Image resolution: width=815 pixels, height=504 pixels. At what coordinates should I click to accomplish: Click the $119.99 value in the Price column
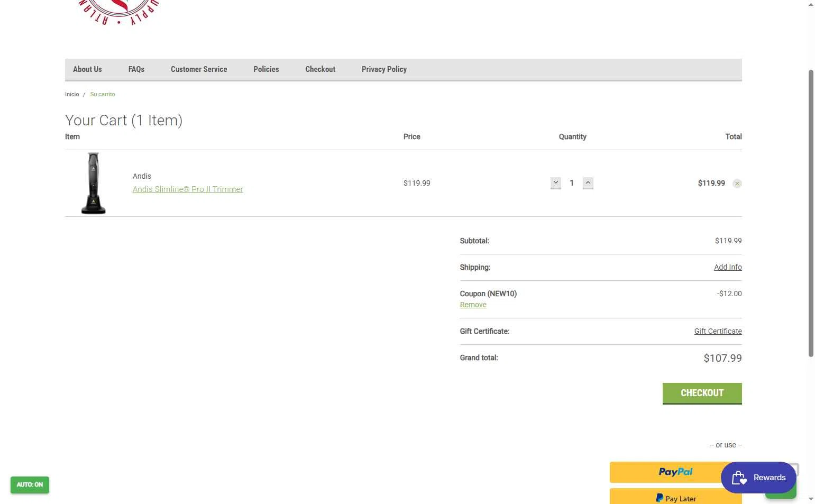tap(417, 183)
